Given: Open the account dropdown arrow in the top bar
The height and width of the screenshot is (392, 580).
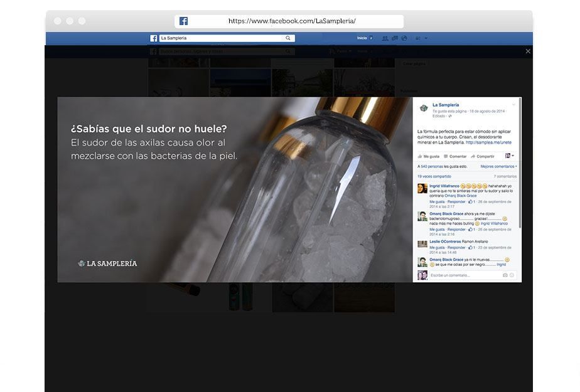Looking at the screenshot, I should point(426,38).
